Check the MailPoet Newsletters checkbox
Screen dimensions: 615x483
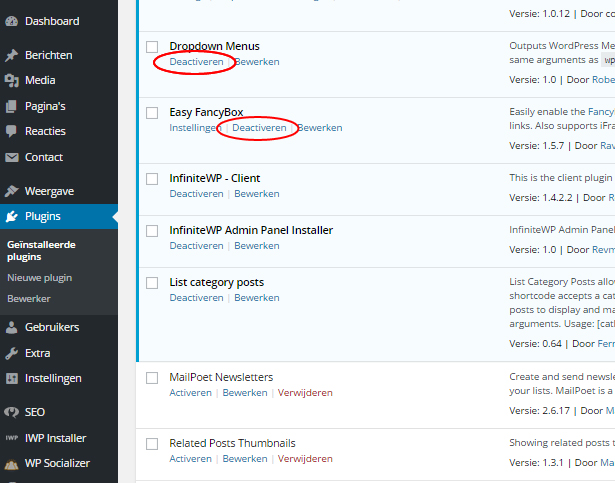152,378
